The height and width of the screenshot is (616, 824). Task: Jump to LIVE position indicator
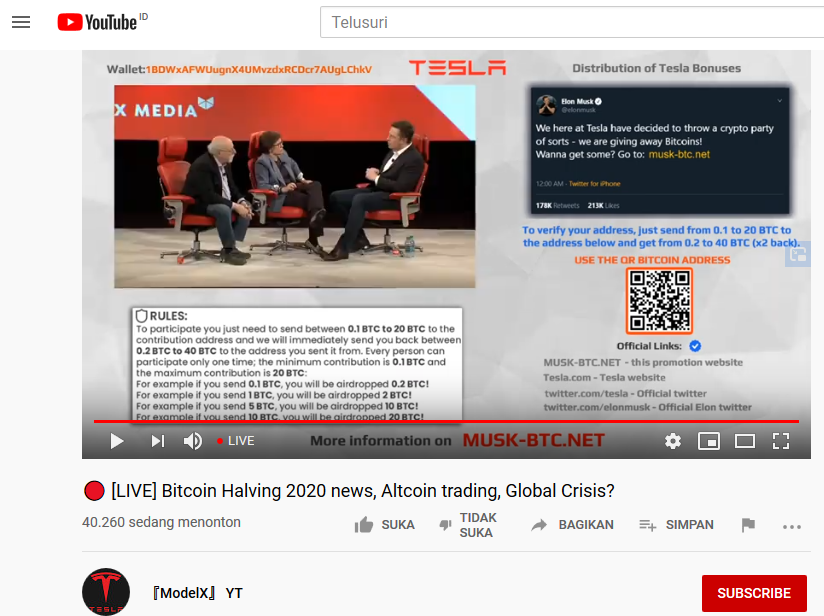[x=235, y=441]
